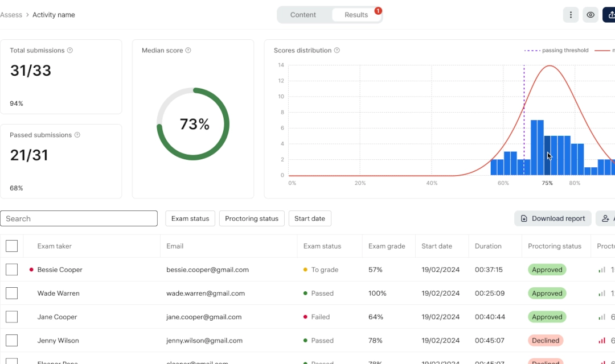Expand the Proctoring status filter
This screenshot has width=615, height=364.
pos(252,218)
